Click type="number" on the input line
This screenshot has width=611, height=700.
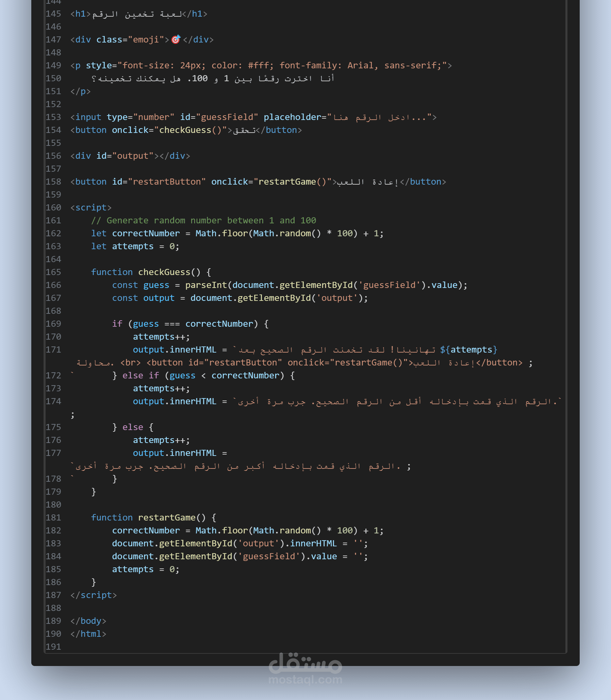click(x=141, y=117)
